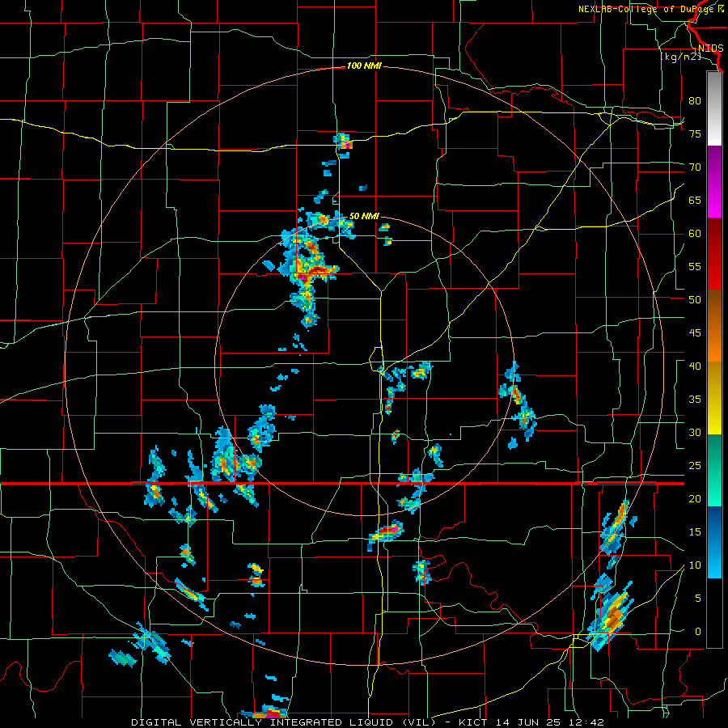Click the 25 value on the color scale

click(x=695, y=466)
